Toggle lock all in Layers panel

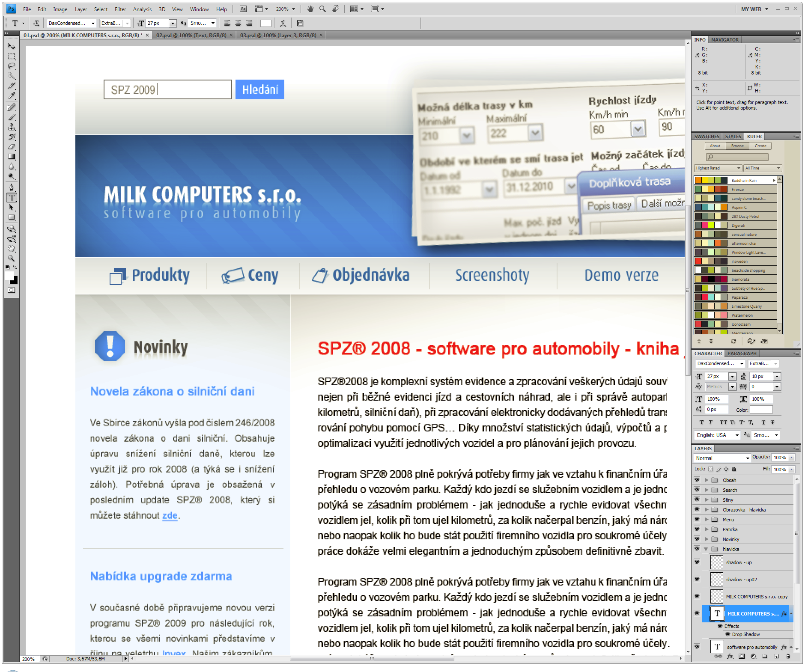734,469
